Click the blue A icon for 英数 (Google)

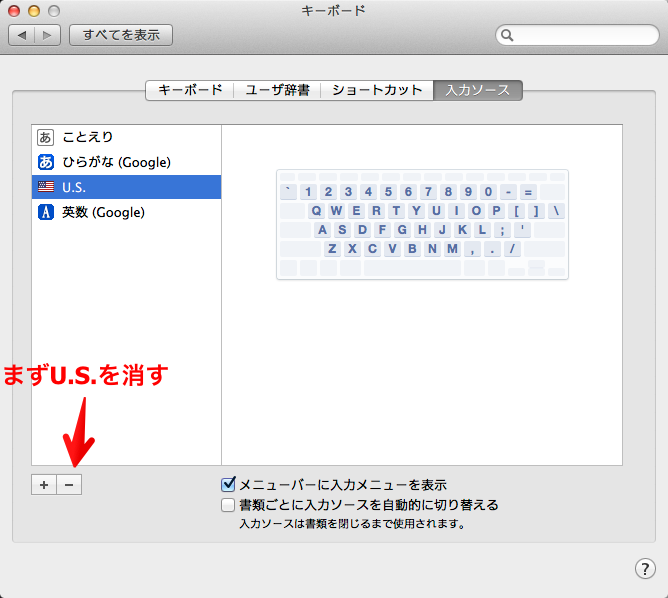pyautogui.click(x=46, y=212)
